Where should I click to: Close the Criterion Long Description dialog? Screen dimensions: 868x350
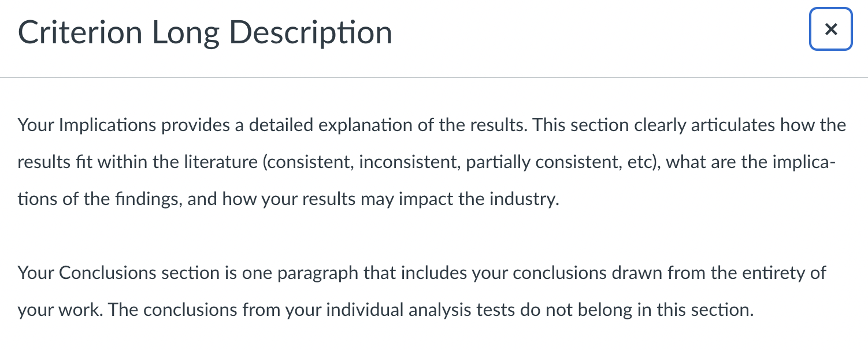830,29
